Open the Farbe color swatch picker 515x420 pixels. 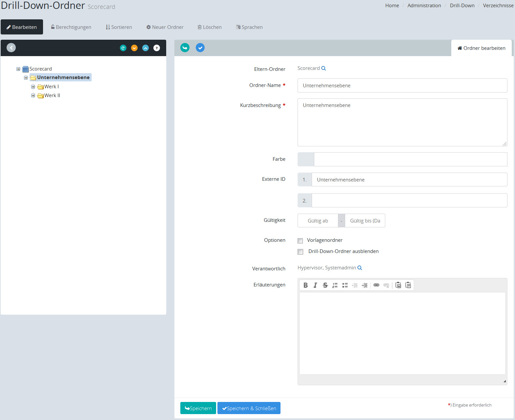pos(306,159)
